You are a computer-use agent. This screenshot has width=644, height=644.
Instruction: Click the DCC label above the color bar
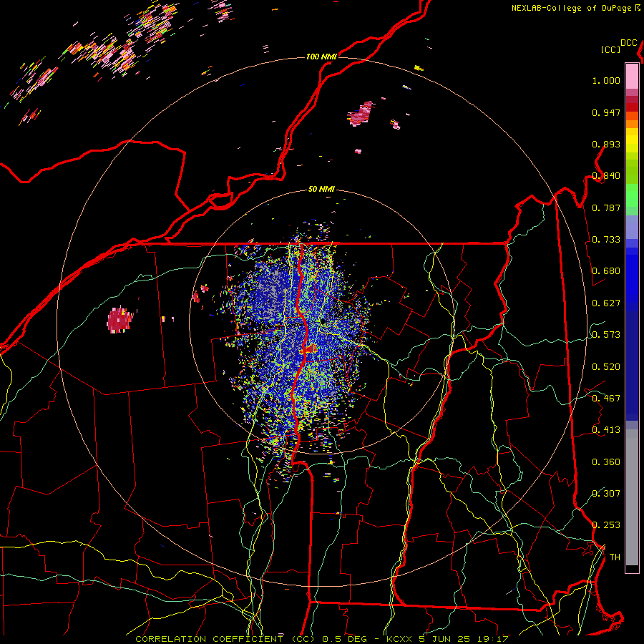pos(629,43)
